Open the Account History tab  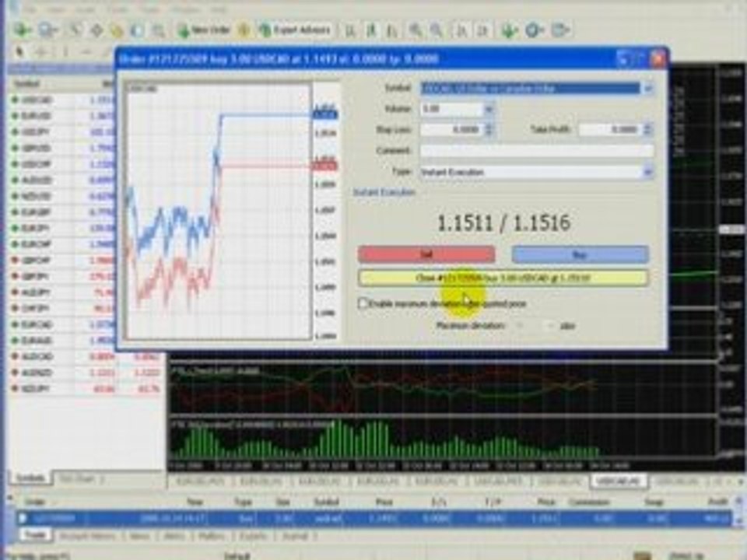pyautogui.click(x=86, y=536)
